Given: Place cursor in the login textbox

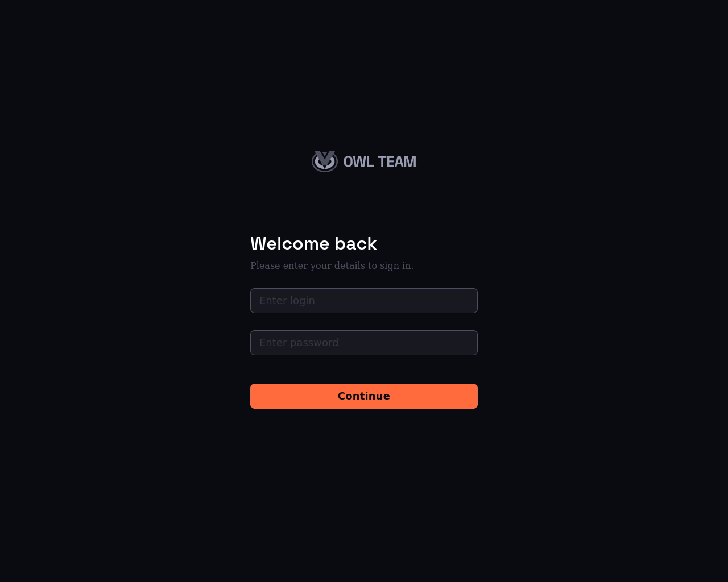Looking at the screenshot, I should pyautogui.click(x=364, y=301).
